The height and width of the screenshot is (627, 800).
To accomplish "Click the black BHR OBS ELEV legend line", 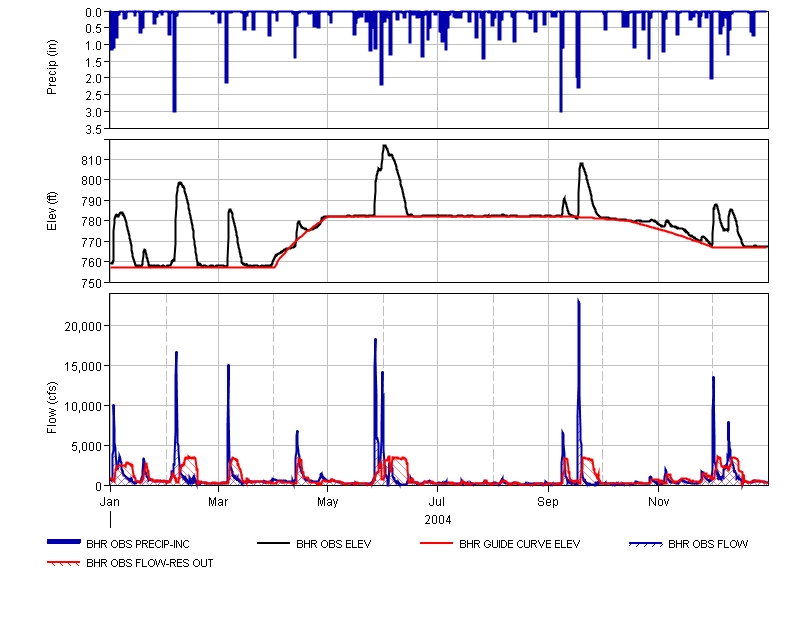I will click(x=273, y=543).
